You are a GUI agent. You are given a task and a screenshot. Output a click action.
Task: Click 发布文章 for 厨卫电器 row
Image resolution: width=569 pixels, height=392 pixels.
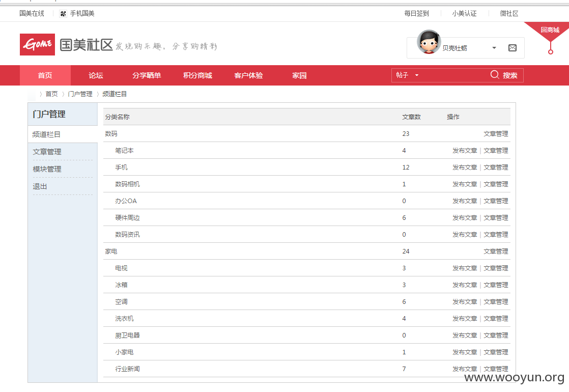pyautogui.click(x=465, y=335)
